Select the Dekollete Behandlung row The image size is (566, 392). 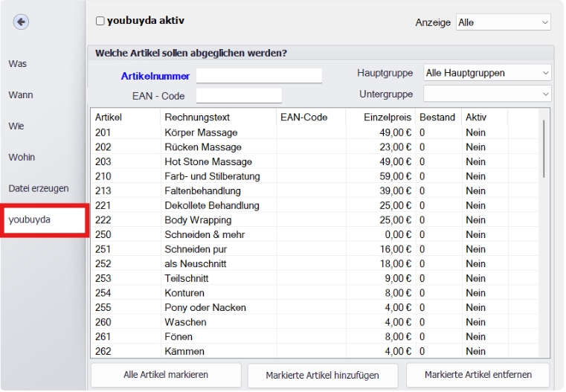click(315, 205)
